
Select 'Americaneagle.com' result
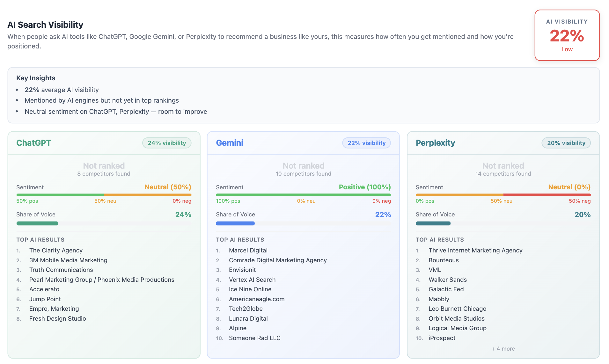[x=257, y=299]
